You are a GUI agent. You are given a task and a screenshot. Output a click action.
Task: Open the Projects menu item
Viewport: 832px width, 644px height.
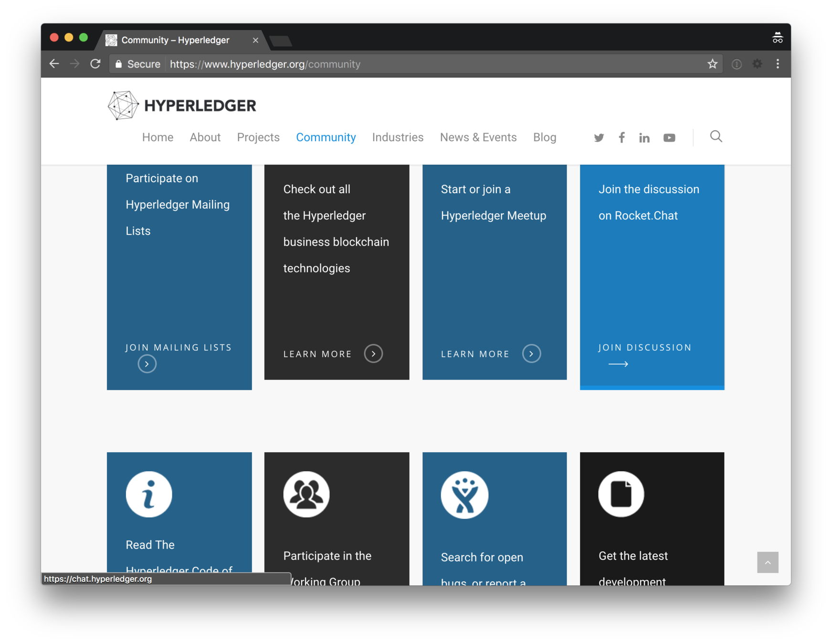pyautogui.click(x=258, y=137)
